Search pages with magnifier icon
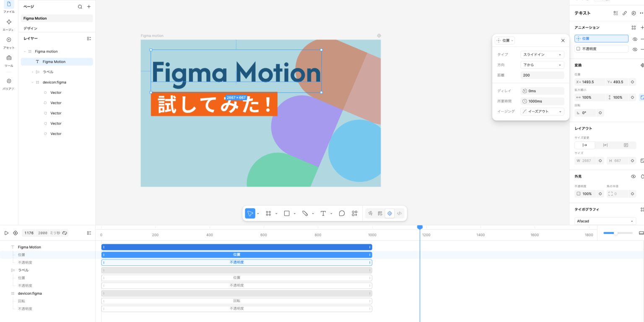This screenshot has width=644, height=322. (x=80, y=7)
